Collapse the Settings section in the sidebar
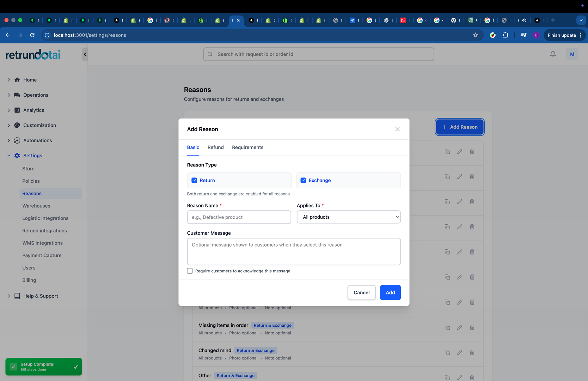 click(x=8, y=156)
